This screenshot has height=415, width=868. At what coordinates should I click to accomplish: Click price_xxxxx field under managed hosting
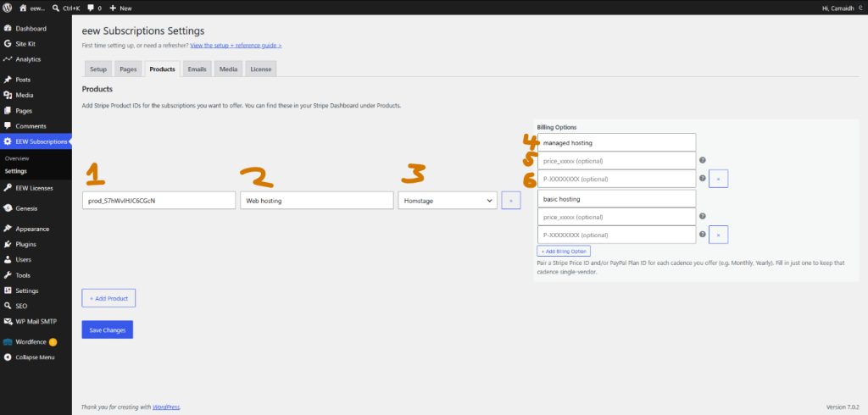click(616, 160)
